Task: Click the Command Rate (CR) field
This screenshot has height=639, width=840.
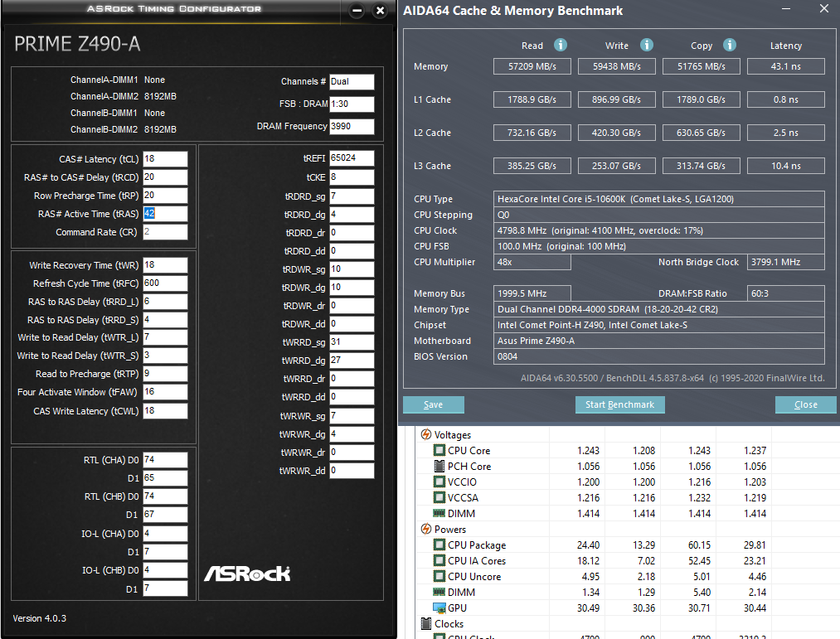Action: point(165,232)
